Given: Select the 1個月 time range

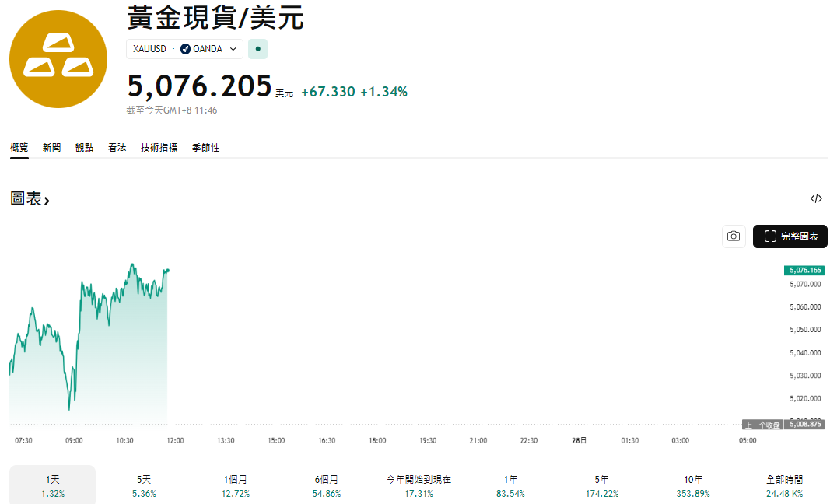Looking at the screenshot, I should [x=236, y=486].
